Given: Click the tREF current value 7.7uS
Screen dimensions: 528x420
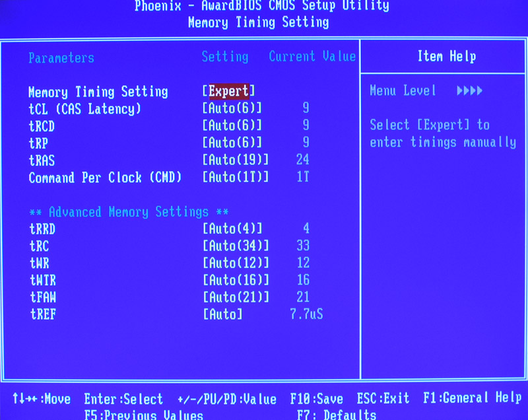Looking at the screenshot, I should [306, 314].
